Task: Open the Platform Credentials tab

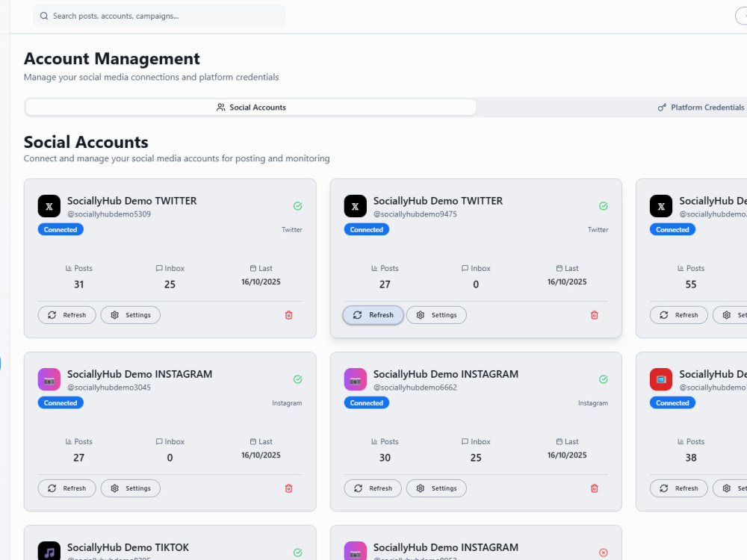Action: (701, 107)
